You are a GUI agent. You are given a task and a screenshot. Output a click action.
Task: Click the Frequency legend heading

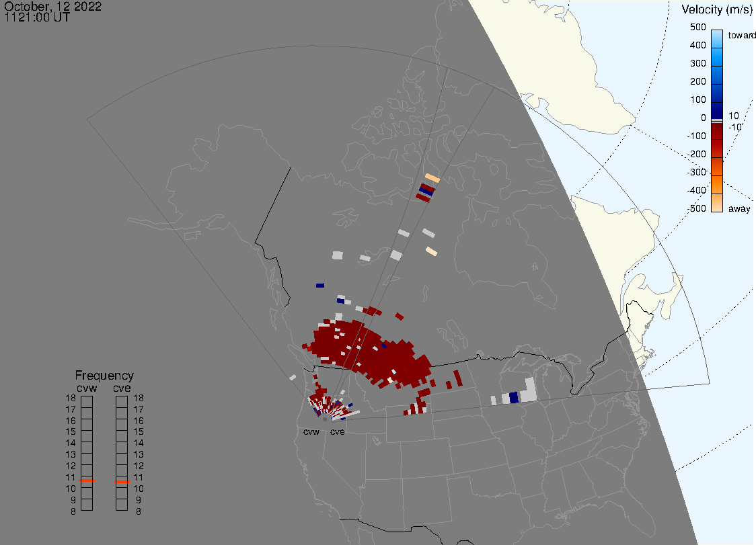tap(104, 376)
